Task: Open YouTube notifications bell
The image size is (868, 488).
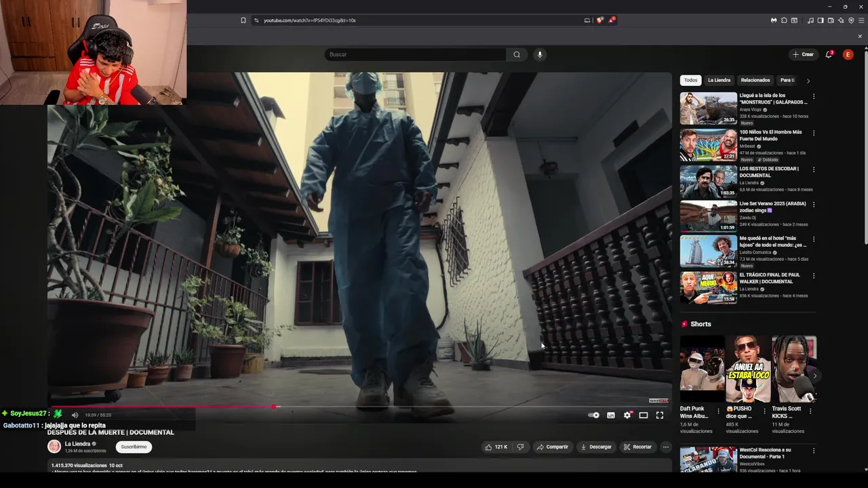Action: coord(829,54)
